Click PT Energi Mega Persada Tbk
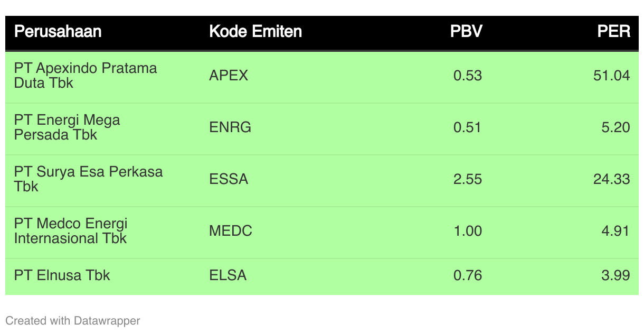644x333 pixels. click(67, 127)
